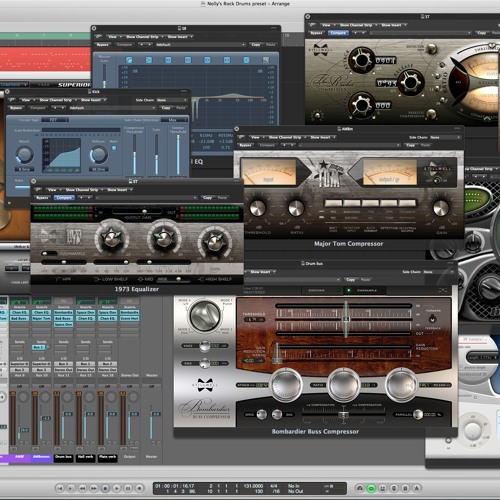Click the Limiter Threshold slider in Kick compressor
Viewport: 500px width, 500px height.
tap(178, 154)
